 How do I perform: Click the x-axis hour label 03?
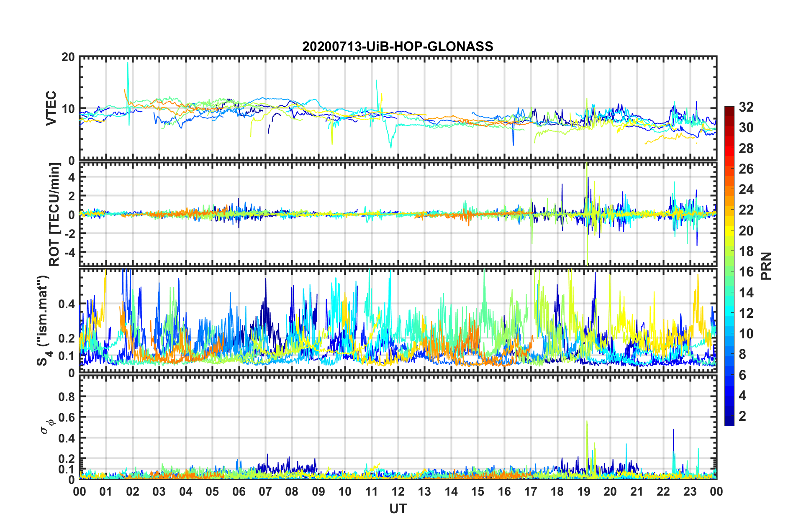[x=159, y=491]
